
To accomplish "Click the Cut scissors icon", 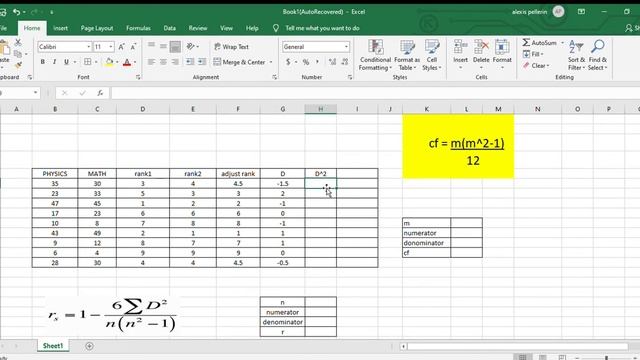I will [x=18, y=42].
